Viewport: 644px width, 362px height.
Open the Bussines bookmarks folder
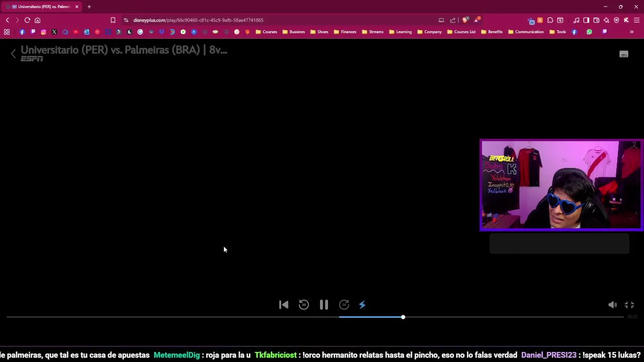coord(293,32)
